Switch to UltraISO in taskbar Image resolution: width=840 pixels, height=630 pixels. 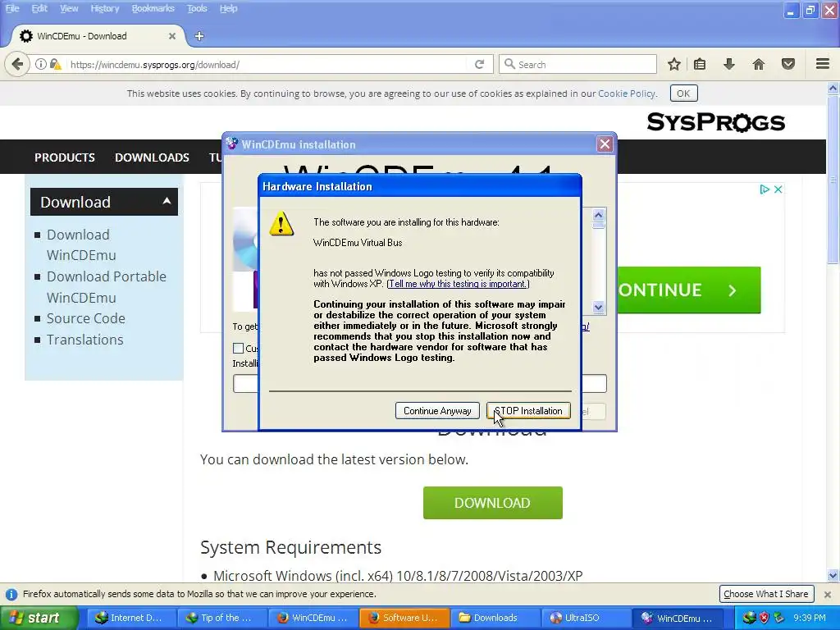[x=587, y=618]
